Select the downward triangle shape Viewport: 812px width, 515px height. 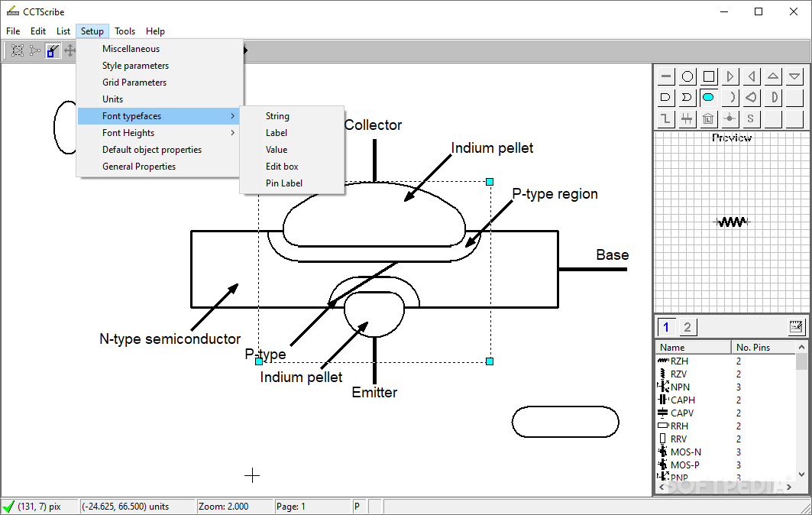[x=794, y=76]
